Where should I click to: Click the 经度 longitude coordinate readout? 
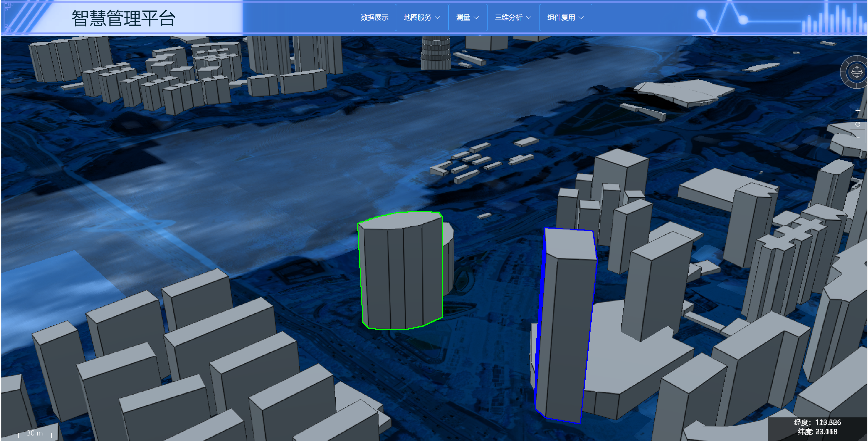point(817,422)
